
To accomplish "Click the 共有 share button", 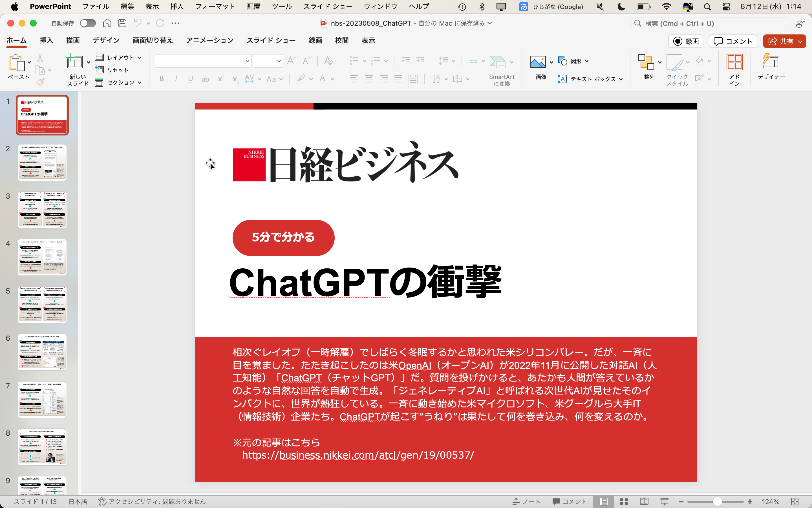I will (x=784, y=41).
